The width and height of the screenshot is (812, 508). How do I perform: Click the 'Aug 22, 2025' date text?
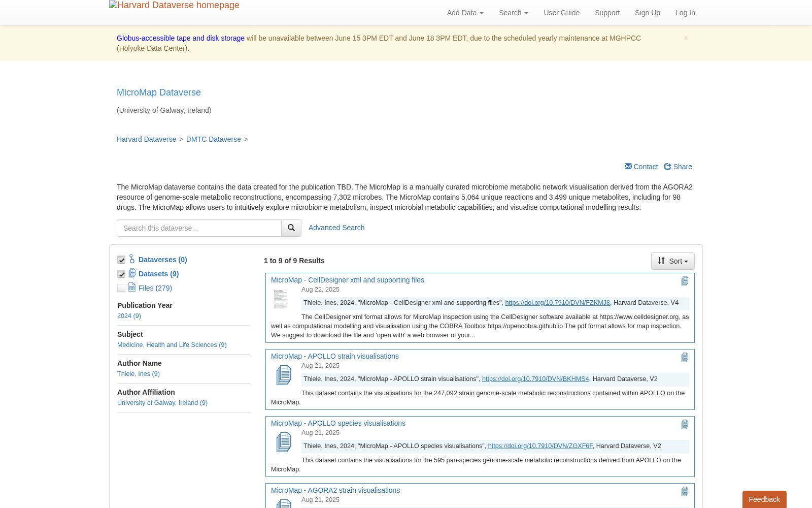pos(320,290)
